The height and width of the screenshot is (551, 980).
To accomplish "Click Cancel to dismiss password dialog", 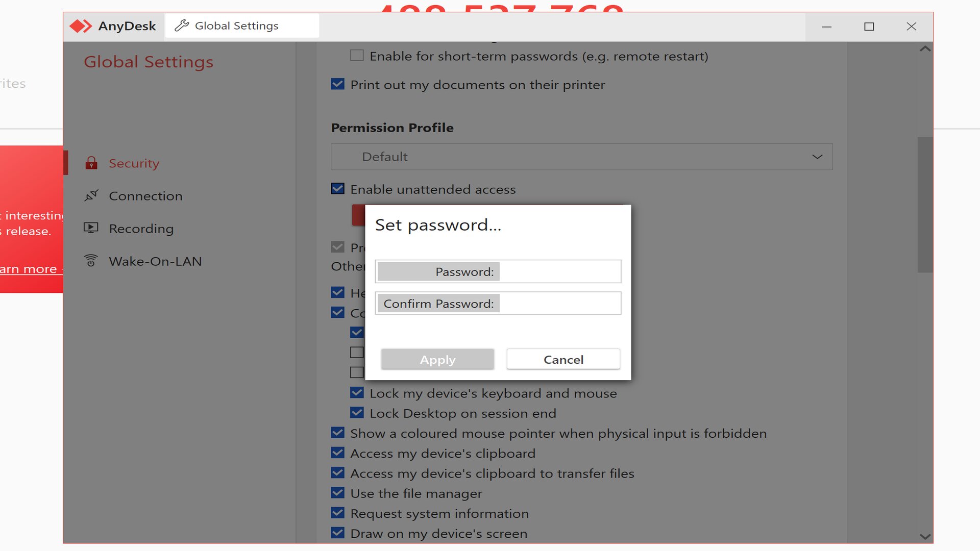I will (563, 359).
